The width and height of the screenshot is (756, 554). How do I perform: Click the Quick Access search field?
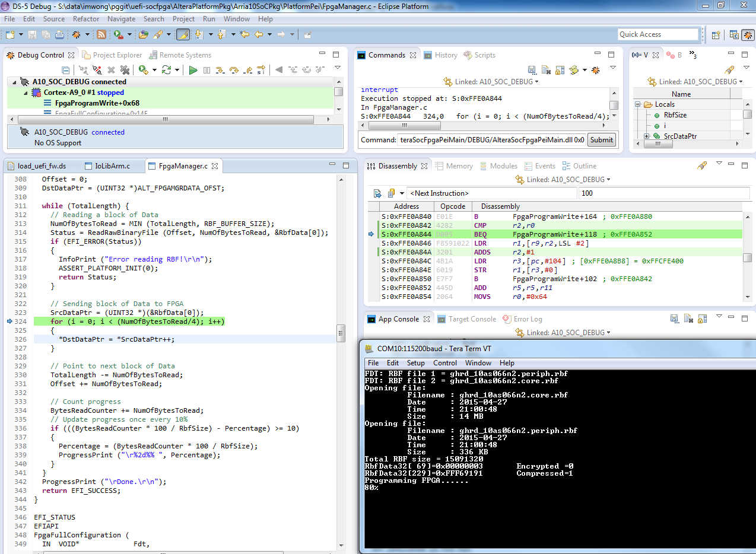(657, 34)
